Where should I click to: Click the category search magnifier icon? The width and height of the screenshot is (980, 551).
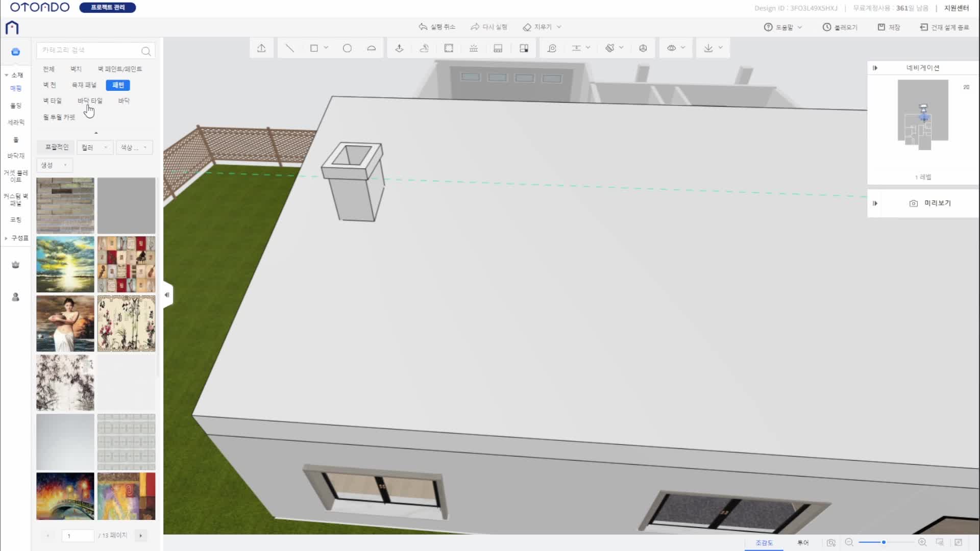(x=146, y=51)
